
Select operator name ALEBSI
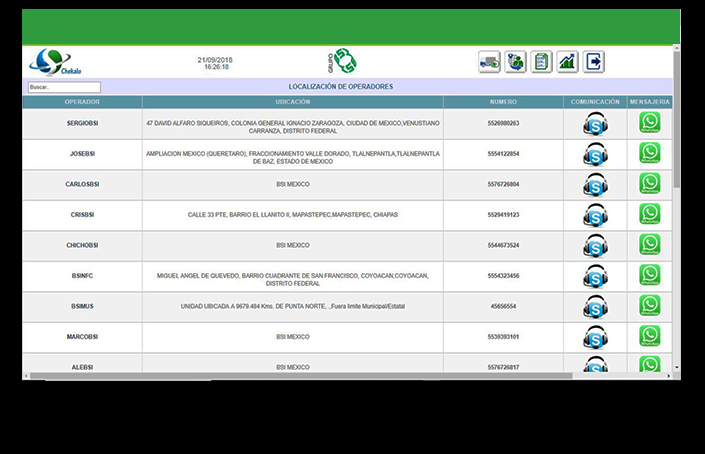click(82, 367)
